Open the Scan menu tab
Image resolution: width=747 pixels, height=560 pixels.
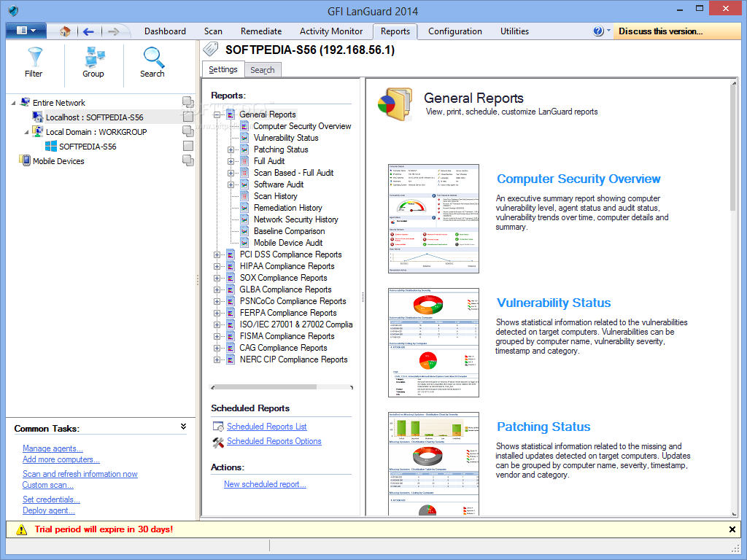(x=213, y=31)
